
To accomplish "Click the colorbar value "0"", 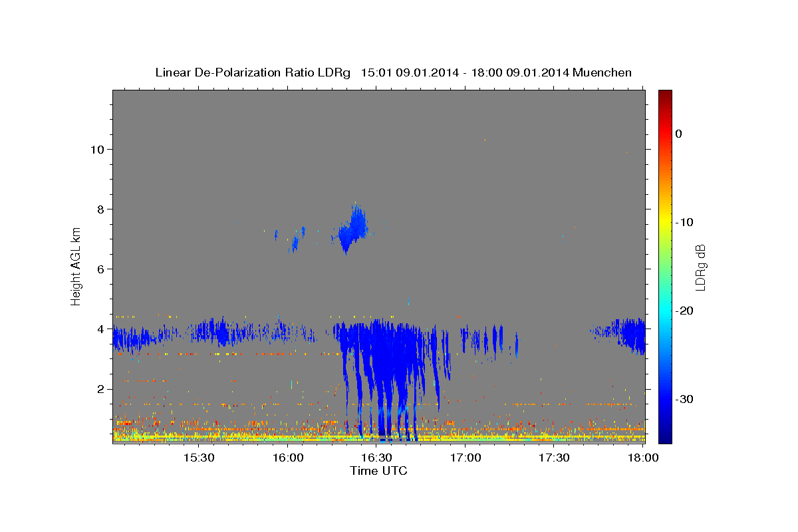I will (x=679, y=134).
